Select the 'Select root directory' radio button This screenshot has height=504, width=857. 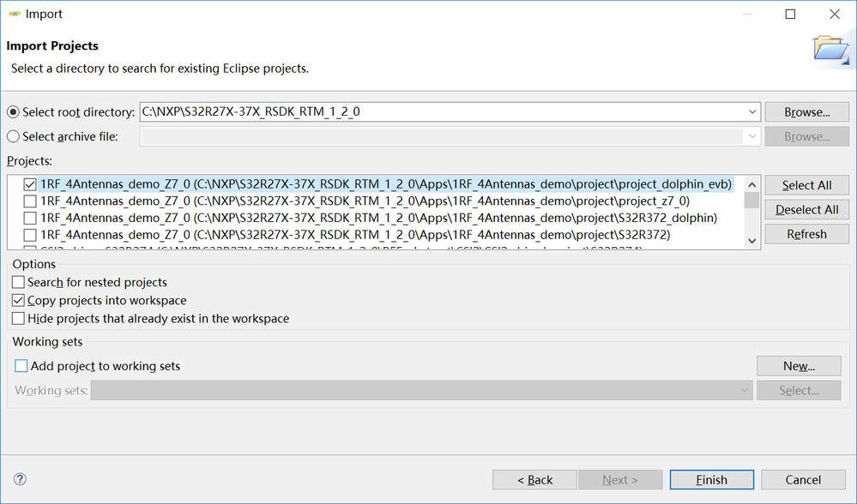[x=13, y=112]
